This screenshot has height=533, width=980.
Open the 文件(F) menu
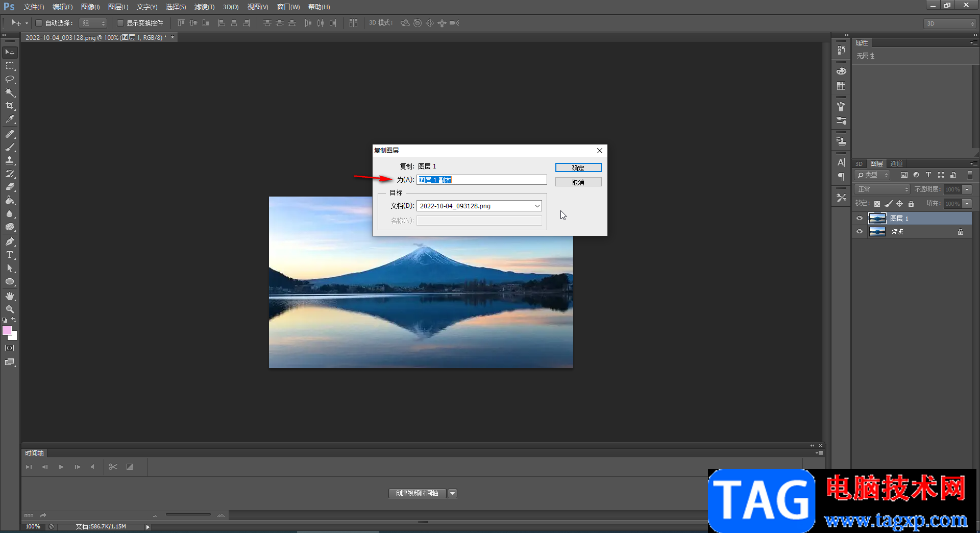coord(34,7)
